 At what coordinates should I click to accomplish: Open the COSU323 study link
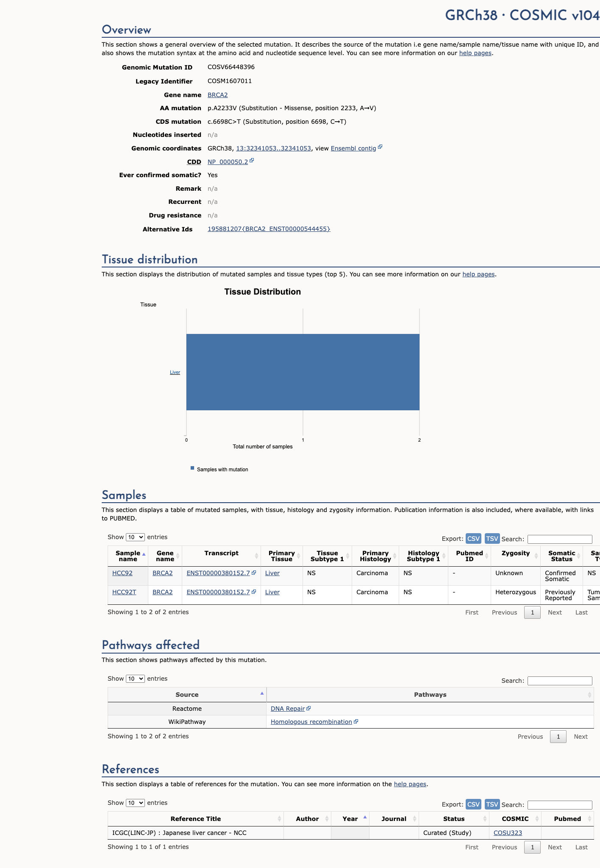pos(508,833)
